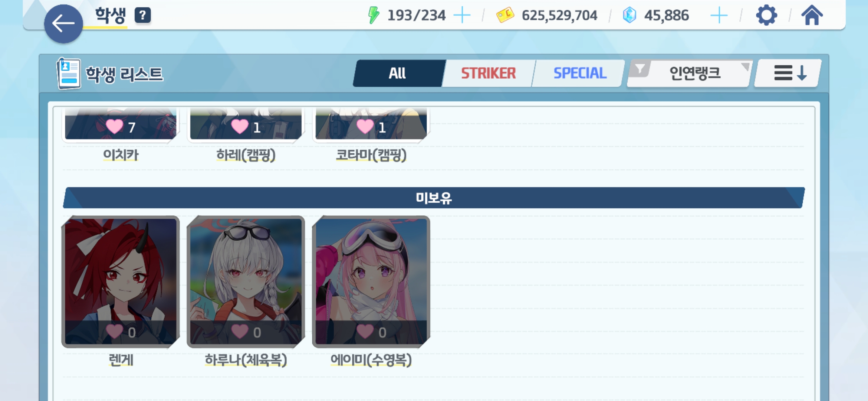Return to lobby via home icon

(x=812, y=15)
